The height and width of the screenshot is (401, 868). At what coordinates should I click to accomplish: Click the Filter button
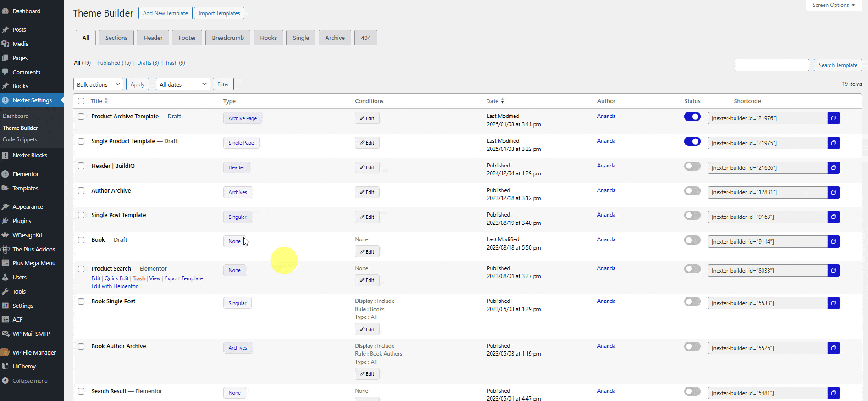pos(223,84)
